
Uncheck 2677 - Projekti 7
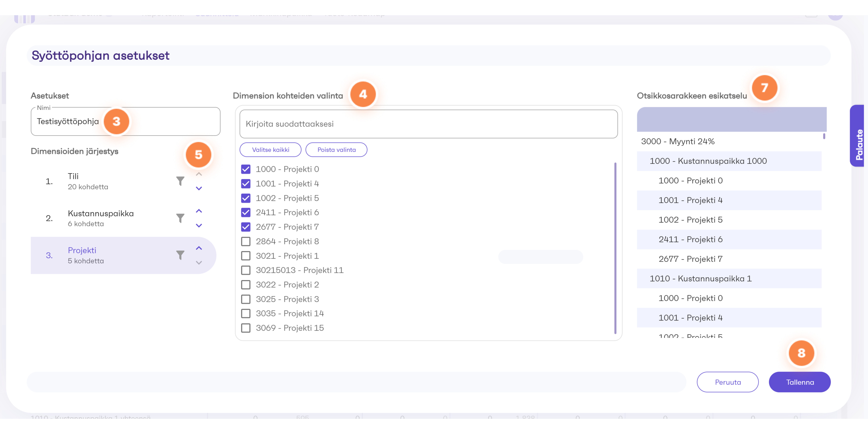tap(246, 227)
